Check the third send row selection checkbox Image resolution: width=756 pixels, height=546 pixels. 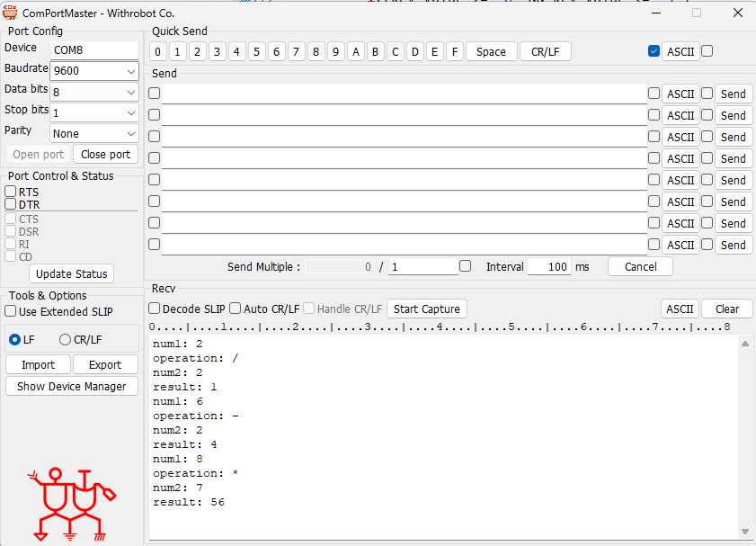click(x=154, y=137)
